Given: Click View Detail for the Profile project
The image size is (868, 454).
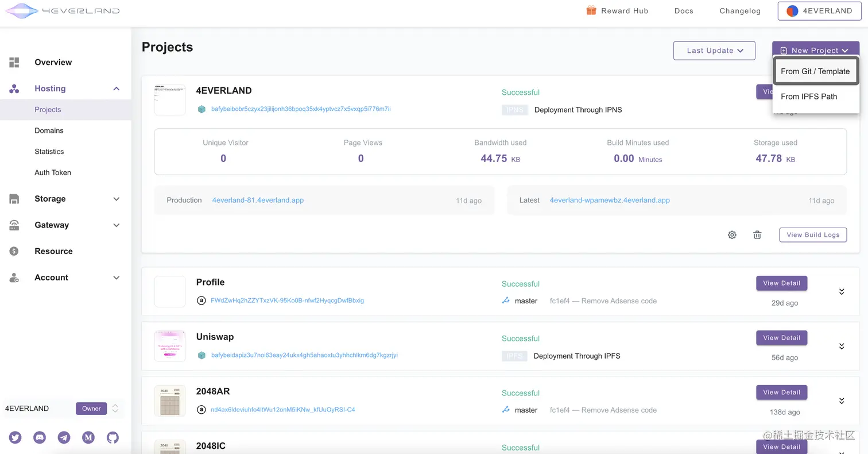Looking at the screenshot, I should [781, 283].
